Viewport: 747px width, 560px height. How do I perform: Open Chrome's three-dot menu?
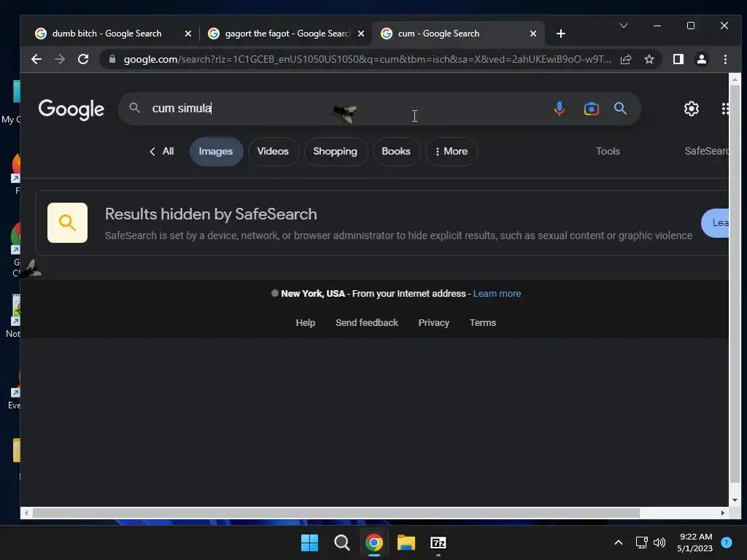725,59
